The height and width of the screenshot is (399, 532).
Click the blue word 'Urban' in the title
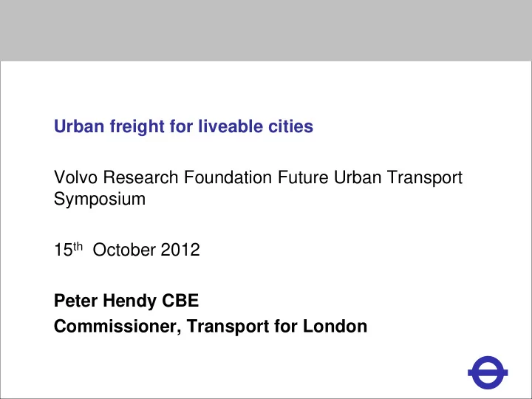[x=79, y=126]
